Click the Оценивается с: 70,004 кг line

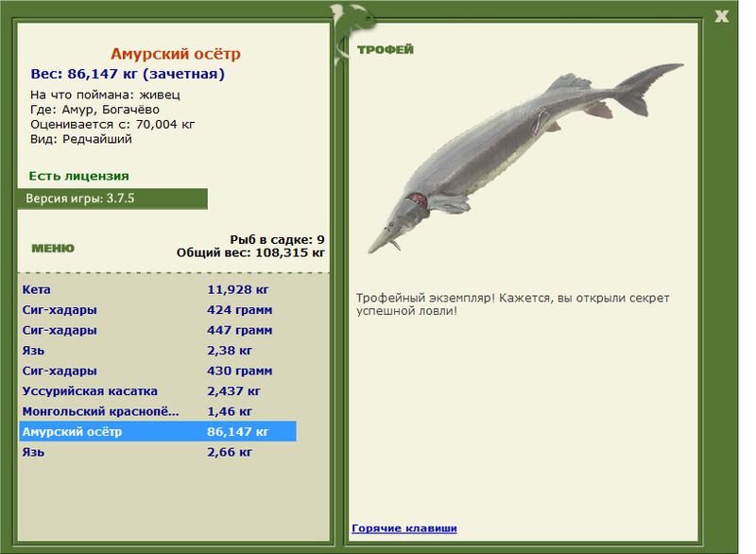112,125
